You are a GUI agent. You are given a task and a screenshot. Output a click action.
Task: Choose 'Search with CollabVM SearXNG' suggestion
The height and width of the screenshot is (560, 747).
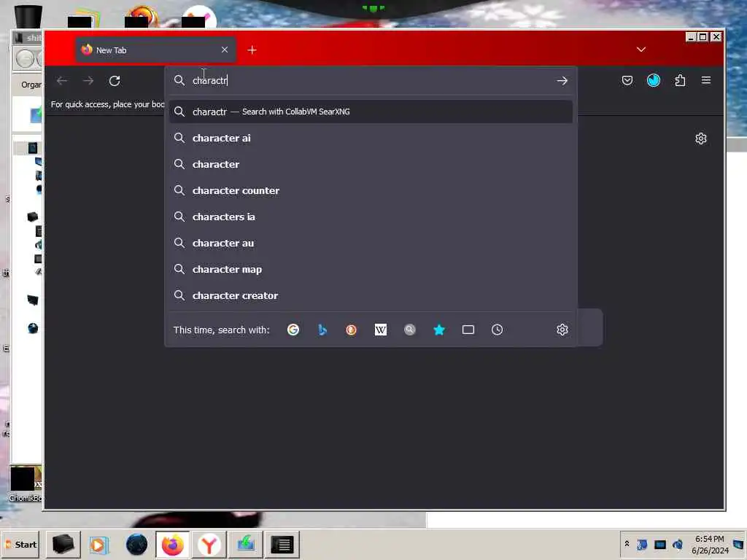(x=371, y=112)
